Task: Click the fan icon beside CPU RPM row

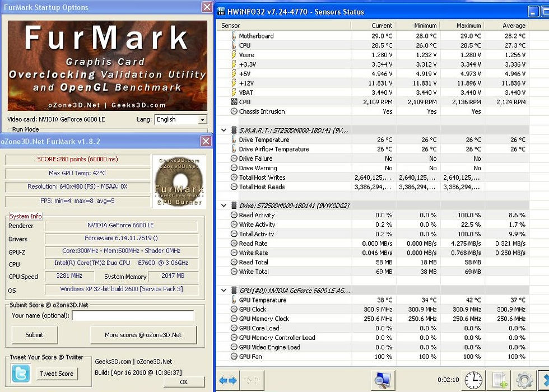Action: tap(234, 102)
